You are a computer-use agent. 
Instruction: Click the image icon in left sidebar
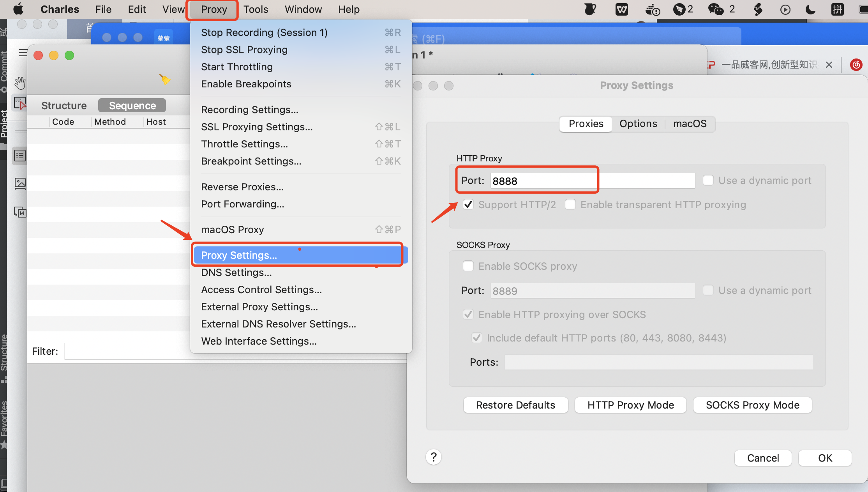(20, 184)
